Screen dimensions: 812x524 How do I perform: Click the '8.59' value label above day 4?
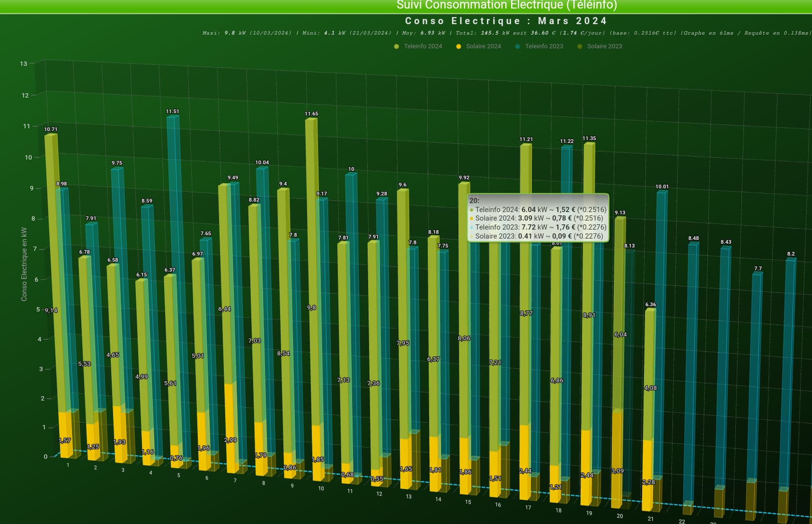(147, 201)
